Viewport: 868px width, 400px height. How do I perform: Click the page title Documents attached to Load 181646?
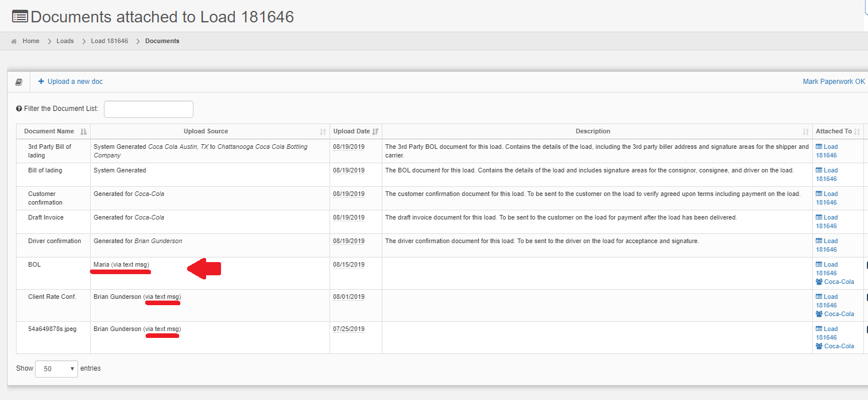162,17
